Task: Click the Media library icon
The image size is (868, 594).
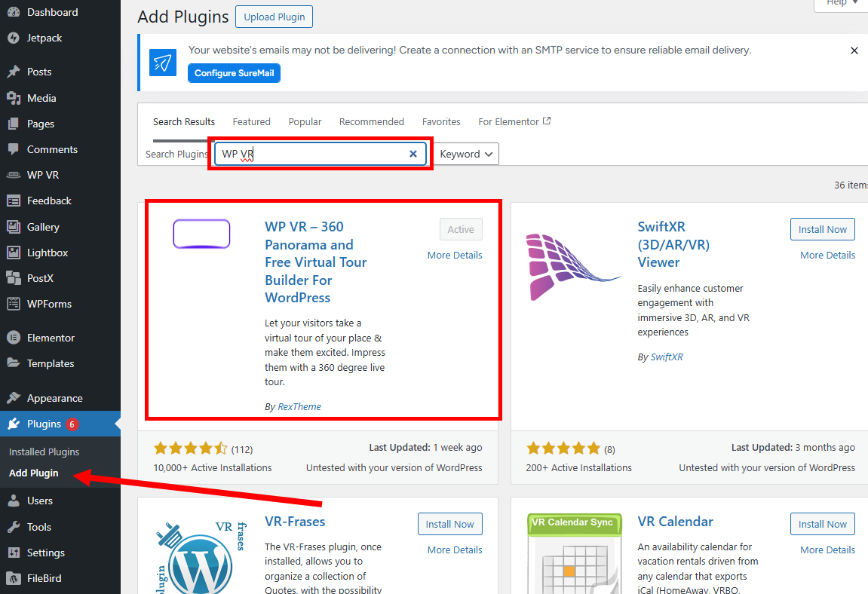Action: (14, 98)
